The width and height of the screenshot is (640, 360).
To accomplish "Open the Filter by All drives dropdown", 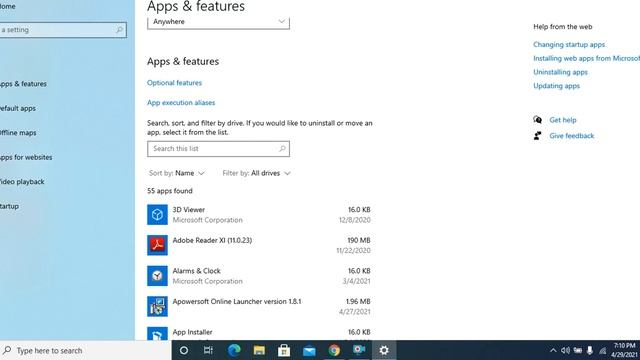I will coord(256,173).
